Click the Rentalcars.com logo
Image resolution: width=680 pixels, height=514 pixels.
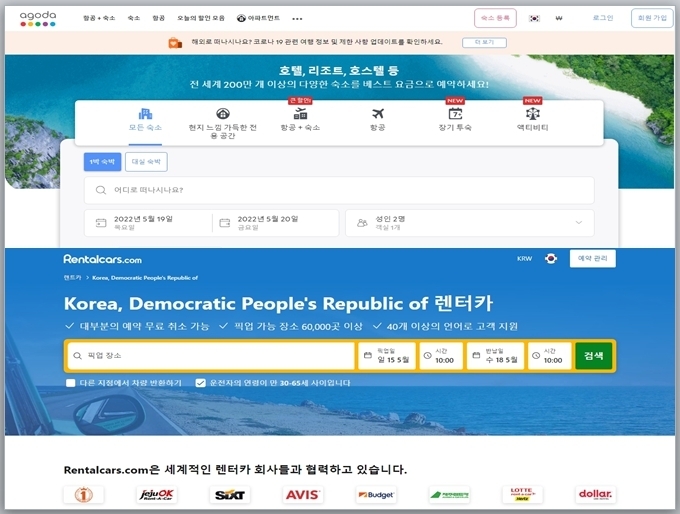tap(103, 259)
